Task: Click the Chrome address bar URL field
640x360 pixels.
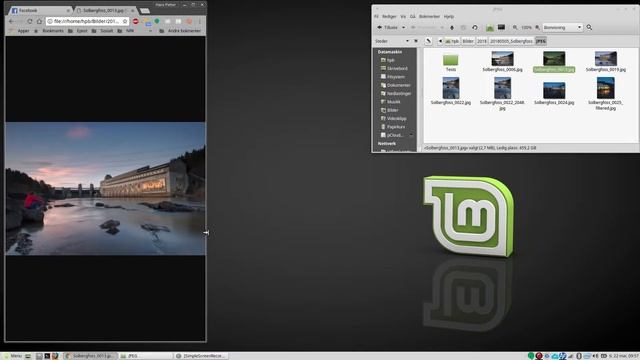Action: (87, 21)
